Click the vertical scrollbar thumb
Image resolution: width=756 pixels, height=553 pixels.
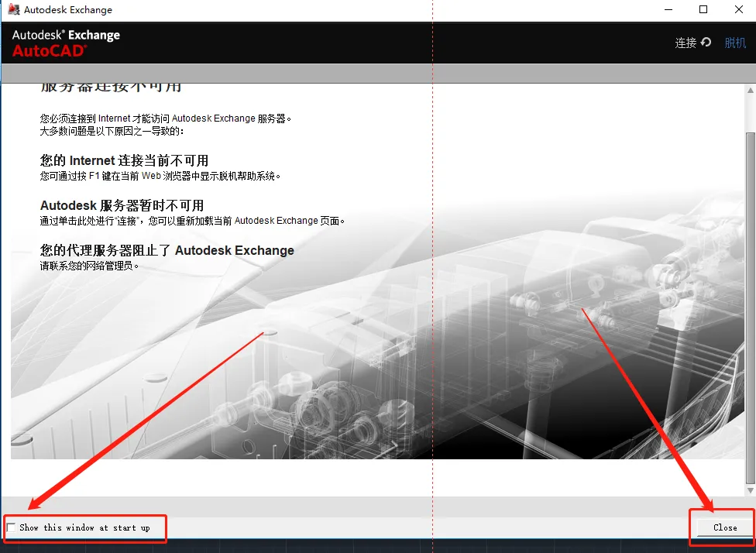click(x=750, y=307)
